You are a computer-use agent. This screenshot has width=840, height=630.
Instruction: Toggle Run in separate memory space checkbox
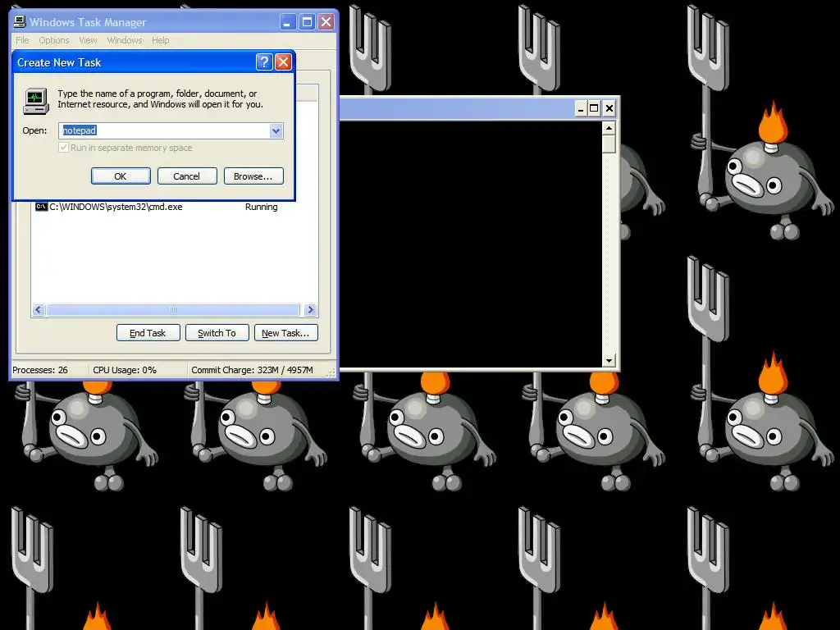(x=63, y=148)
